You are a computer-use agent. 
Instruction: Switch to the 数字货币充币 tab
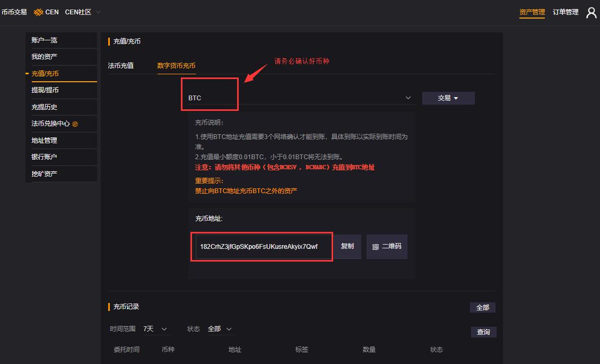tap(176, 65)
